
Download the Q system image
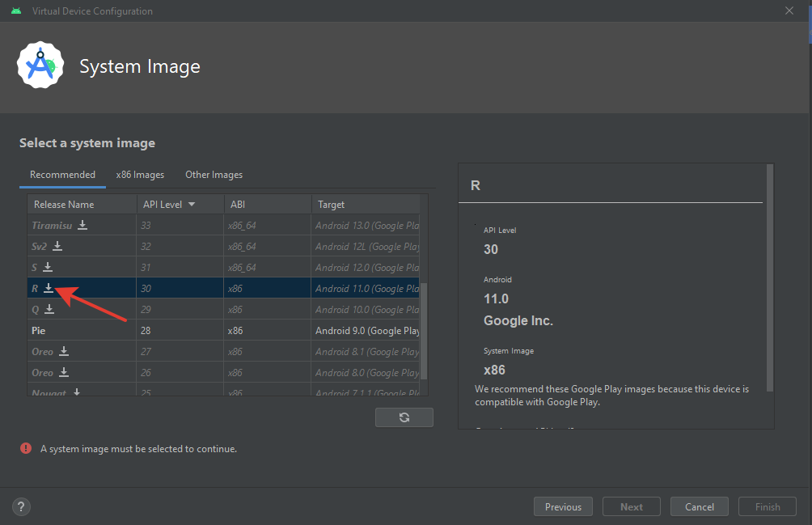click(x=49, y=309)
